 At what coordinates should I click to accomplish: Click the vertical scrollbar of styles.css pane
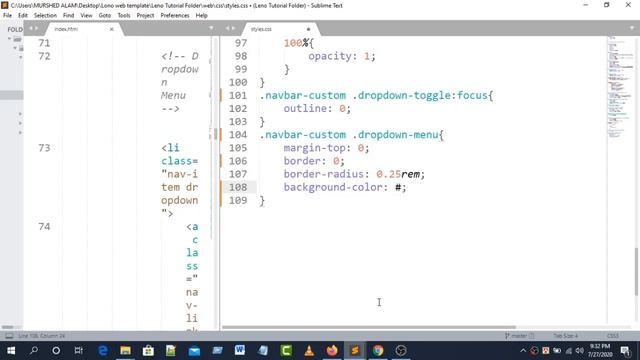pyautogui.click(x=636, y=271)
